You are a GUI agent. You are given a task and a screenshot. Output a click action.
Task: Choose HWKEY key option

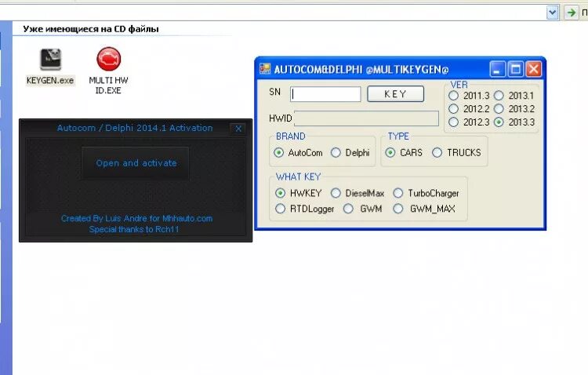(x=280, y=193)
